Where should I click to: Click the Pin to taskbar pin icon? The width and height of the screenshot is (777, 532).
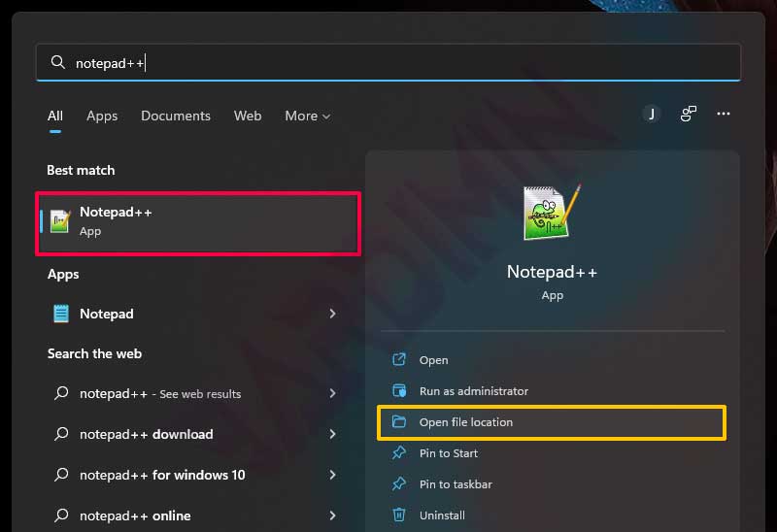tap(399, 484)
